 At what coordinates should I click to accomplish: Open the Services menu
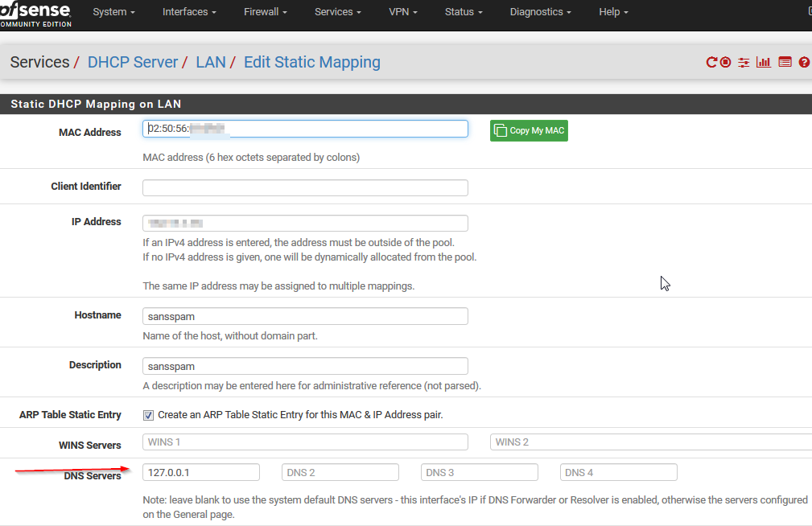coord(337,12)
